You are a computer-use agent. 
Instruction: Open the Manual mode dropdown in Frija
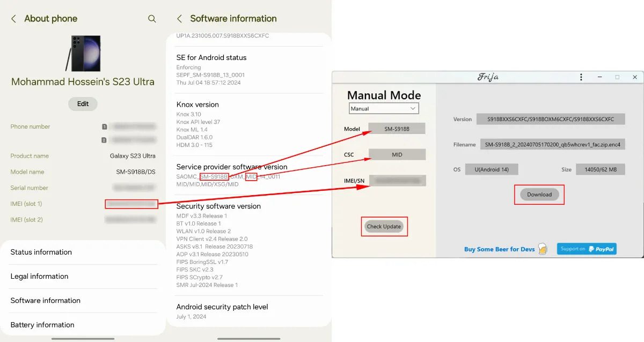pos(384,108)
